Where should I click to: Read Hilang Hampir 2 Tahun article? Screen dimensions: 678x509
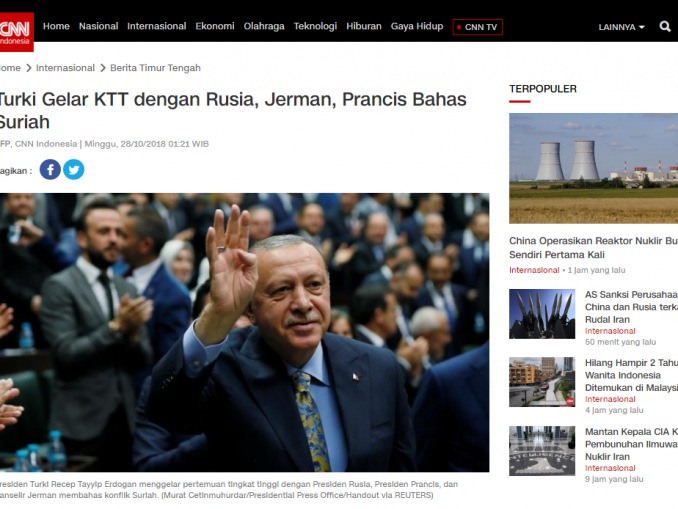[x=631, y=375]
